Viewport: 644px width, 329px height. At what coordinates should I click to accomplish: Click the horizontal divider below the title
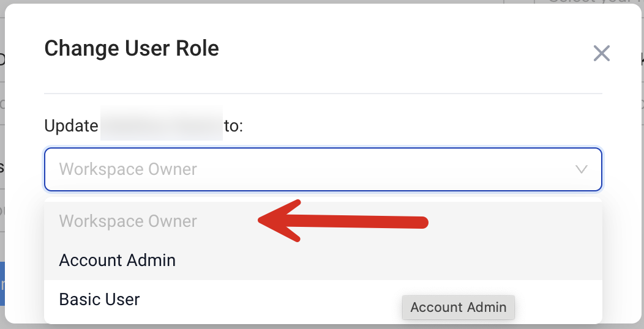[323, 94]
